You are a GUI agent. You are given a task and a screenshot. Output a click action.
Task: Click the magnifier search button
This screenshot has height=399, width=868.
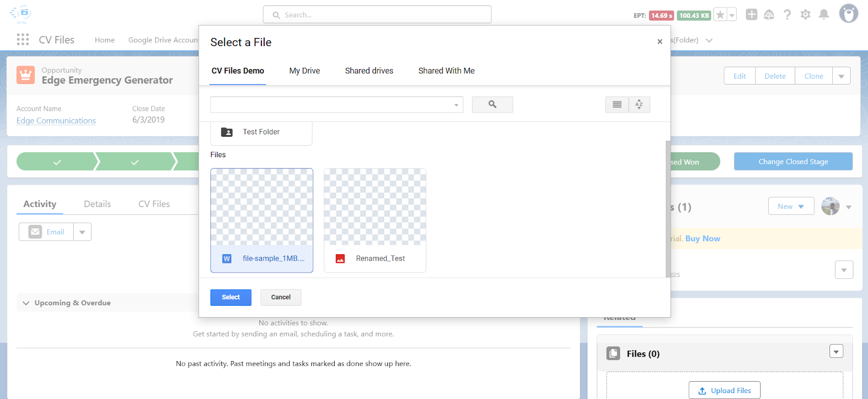[x=493, y=105]
